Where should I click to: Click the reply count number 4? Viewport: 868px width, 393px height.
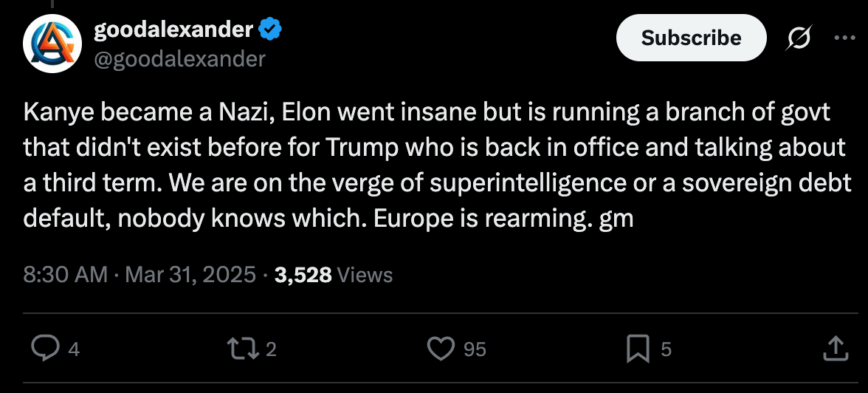73,349
